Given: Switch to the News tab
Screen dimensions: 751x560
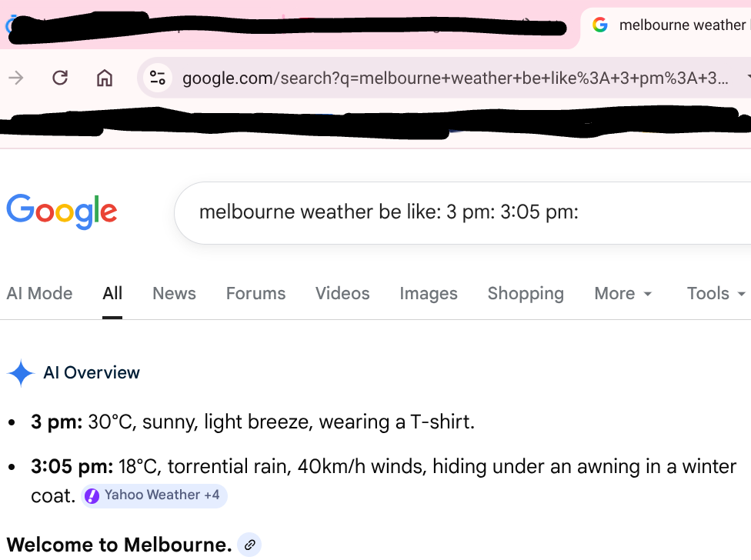Looking at the screenshot, I should click(174, 293).
